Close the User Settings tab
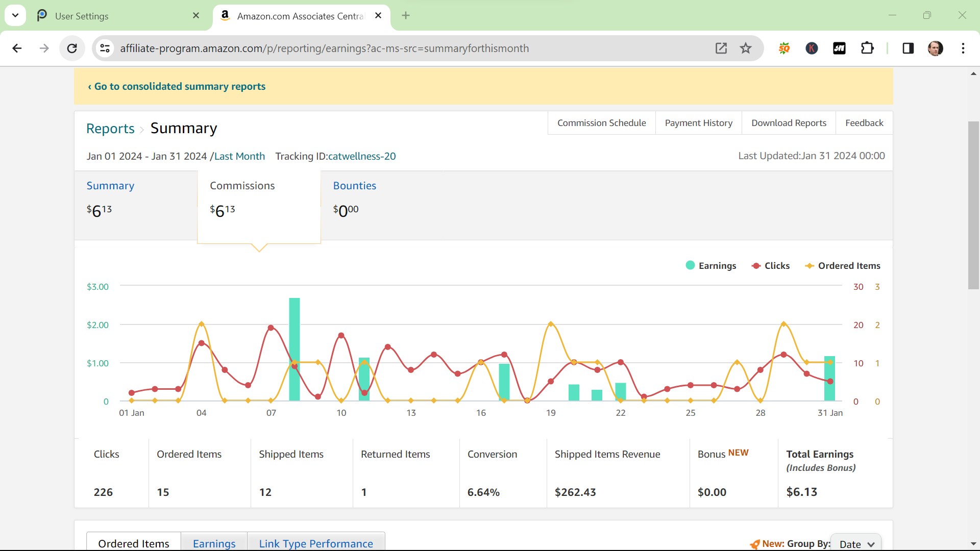 click(x=196, y=16)
